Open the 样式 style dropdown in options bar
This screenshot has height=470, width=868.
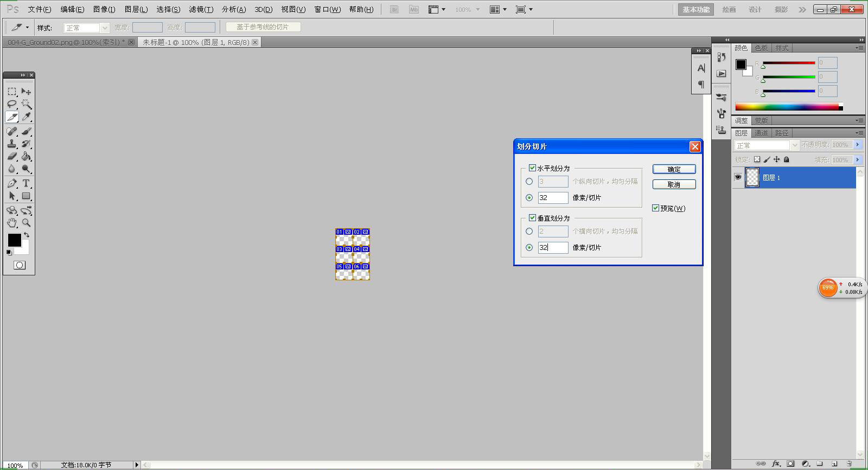coord(86,28)
